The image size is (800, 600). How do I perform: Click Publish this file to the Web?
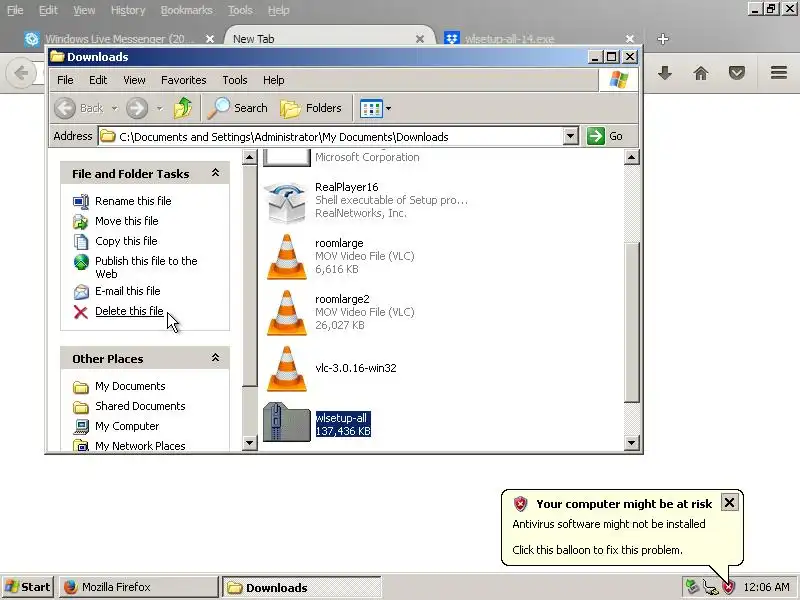(x=146, y=267)
